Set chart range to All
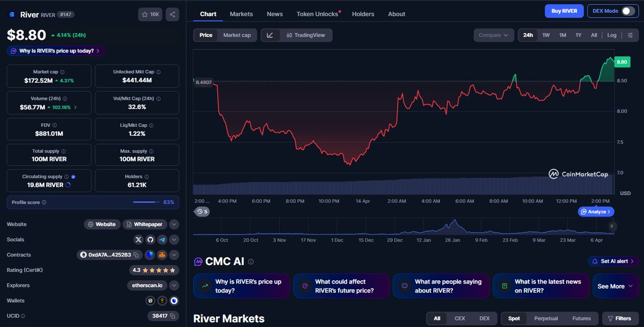Image resolution: width=644 pixels, height=327 pixels. coord(594,35)
